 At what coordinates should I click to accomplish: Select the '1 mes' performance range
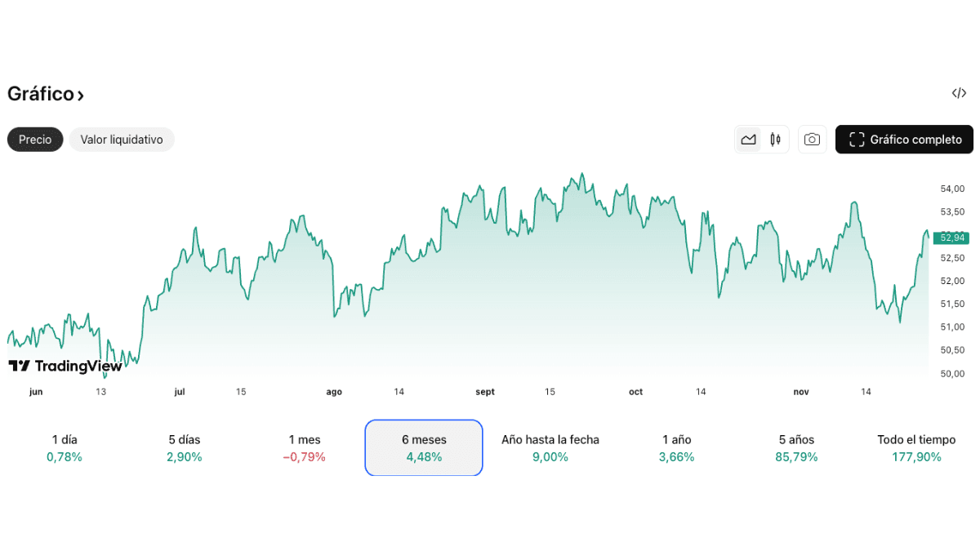304,447
